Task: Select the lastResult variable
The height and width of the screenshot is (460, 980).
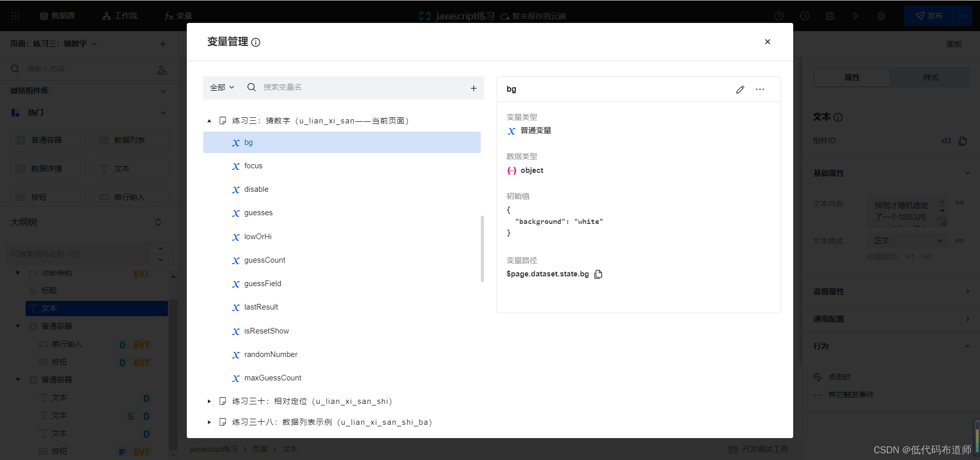Action: click(342, 307)
